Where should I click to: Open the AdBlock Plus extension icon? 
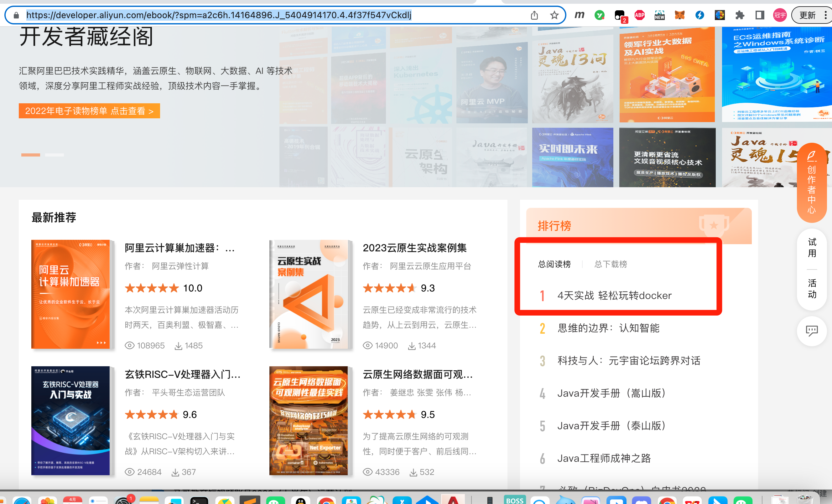pyautogui.click(x=639, y=15)
